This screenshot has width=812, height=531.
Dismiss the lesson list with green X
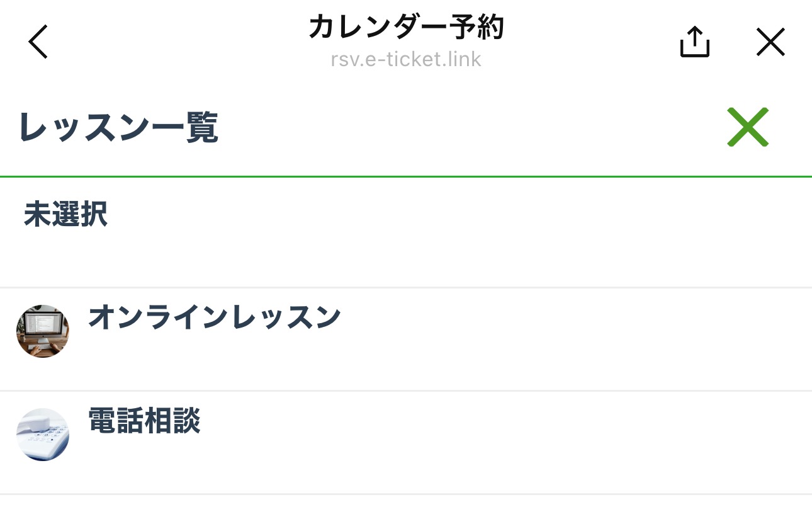tap(748, 127)
